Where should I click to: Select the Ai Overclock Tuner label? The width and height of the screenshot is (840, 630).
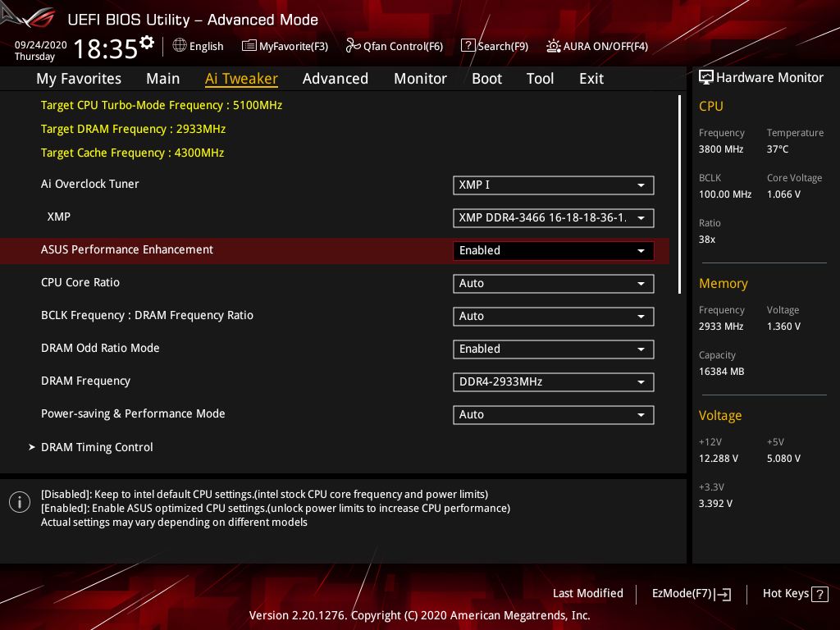[x=90, y=184]
